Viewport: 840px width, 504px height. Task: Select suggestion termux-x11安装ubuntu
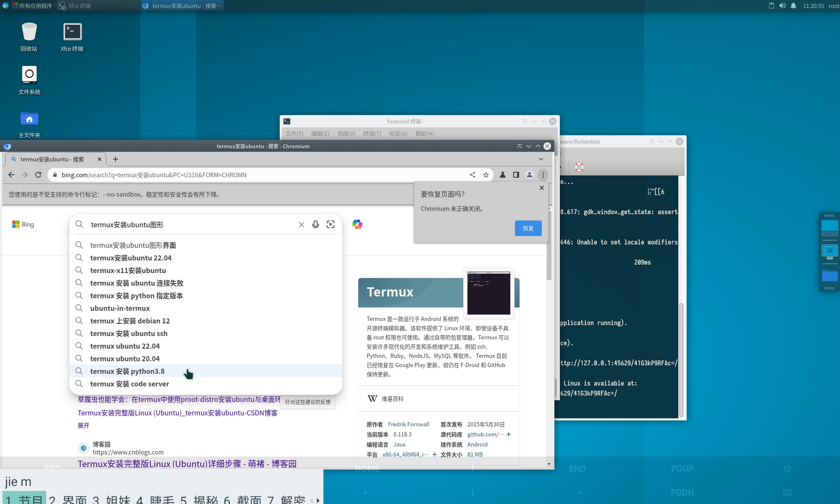pyautogui.click(x=128, y=270)
